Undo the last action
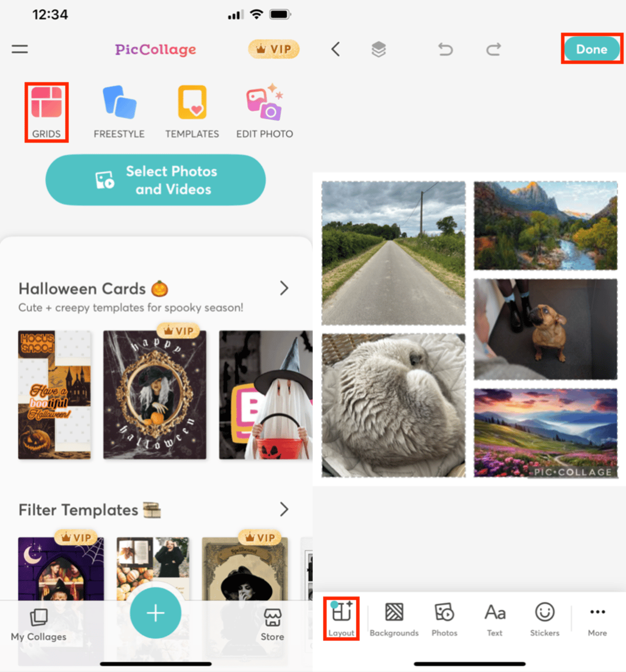The image size is (626, 672). [x=445, y=49]
